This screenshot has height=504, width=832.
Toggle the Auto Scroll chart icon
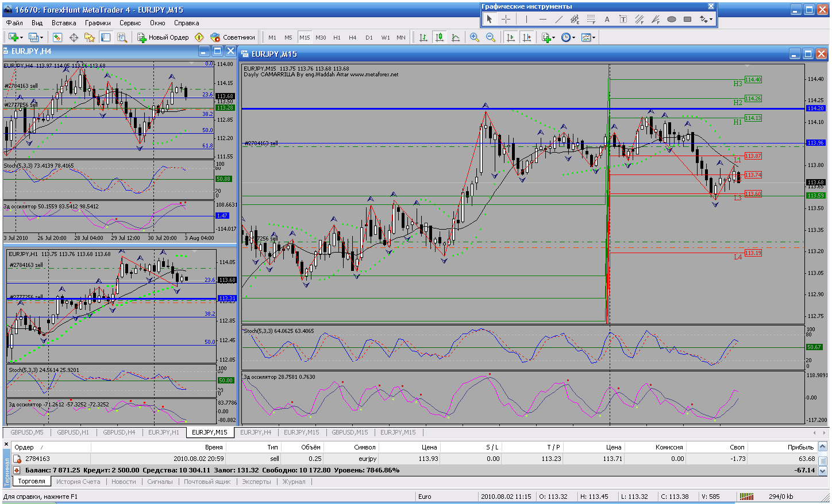(x=510, y=37)
